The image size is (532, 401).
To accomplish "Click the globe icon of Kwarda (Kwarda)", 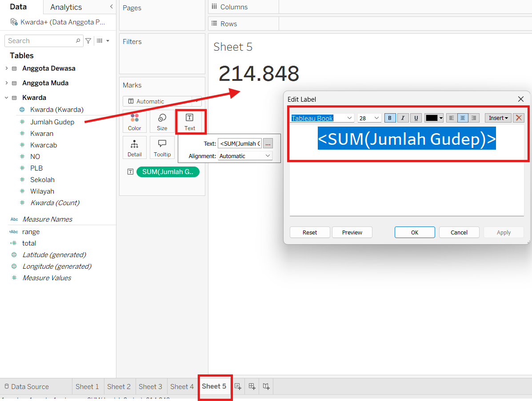I will [x=22, y=110].
